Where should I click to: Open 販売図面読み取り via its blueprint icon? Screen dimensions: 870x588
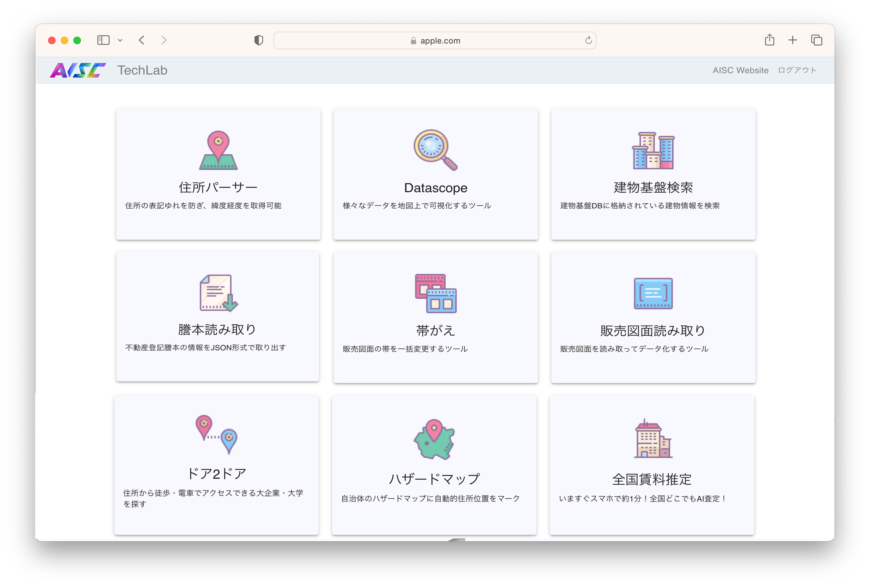coord(652,294)
